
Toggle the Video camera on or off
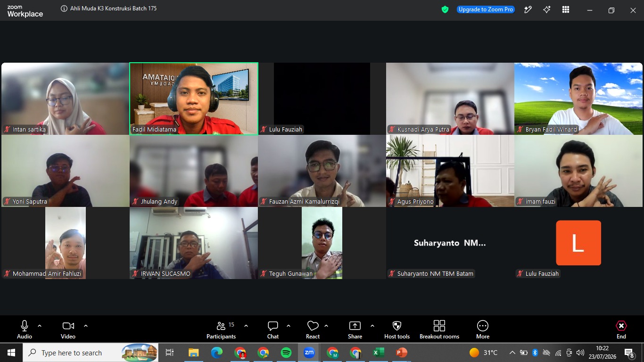(x=68, y=329)
